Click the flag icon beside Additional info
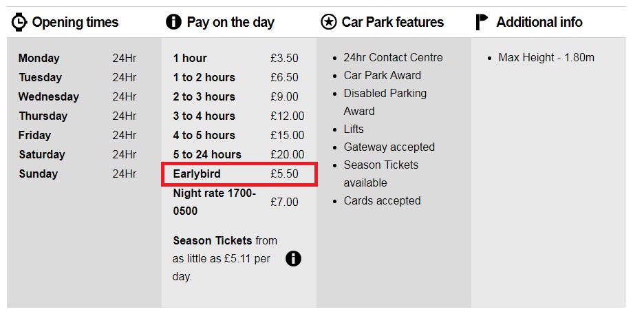 [x=482, y=22]
